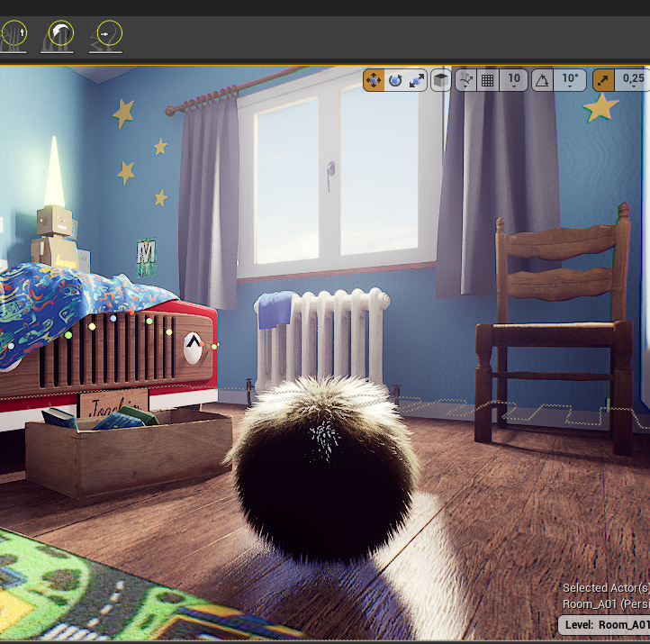The height and width of the screenshot is (644, 650).
Task: Select the rotate gizmo tool
Action: pos(395,80)
